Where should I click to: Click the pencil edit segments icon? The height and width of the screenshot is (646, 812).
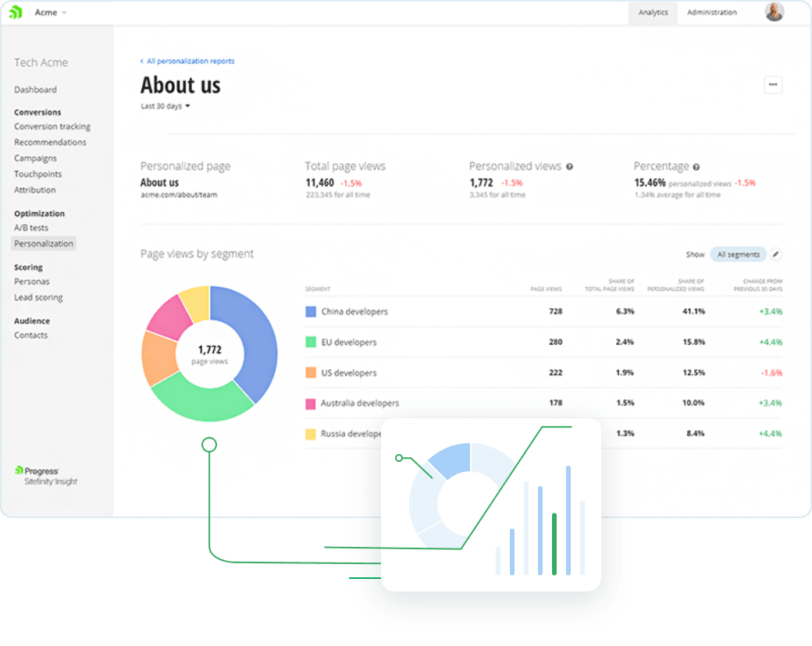point(775,254)
